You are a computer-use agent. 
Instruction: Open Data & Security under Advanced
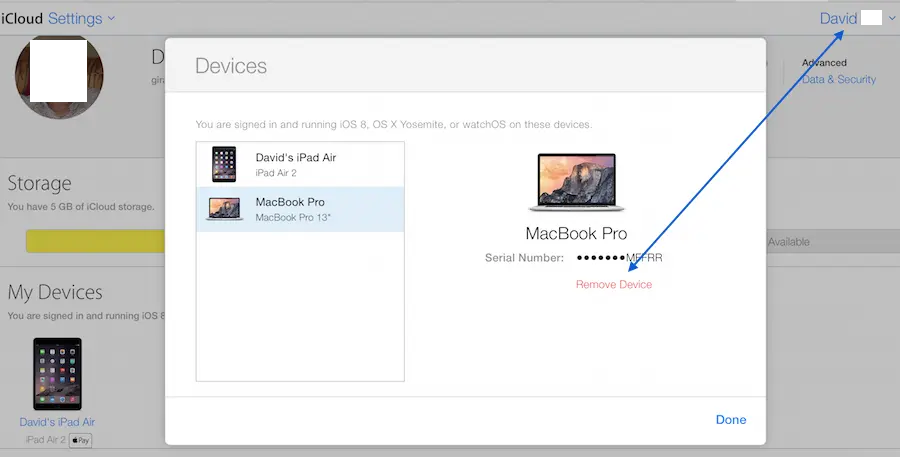point(839,79)
